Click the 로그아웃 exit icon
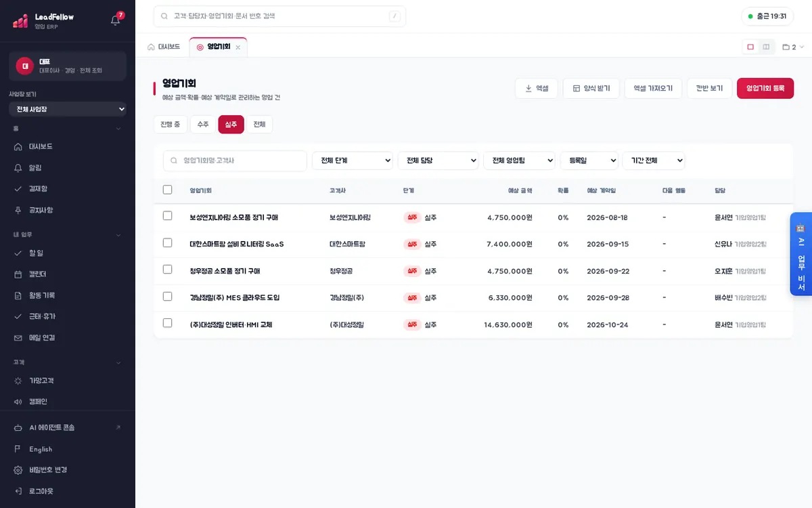The height and width of the screenshot is (508, 812). coord(18,491)
